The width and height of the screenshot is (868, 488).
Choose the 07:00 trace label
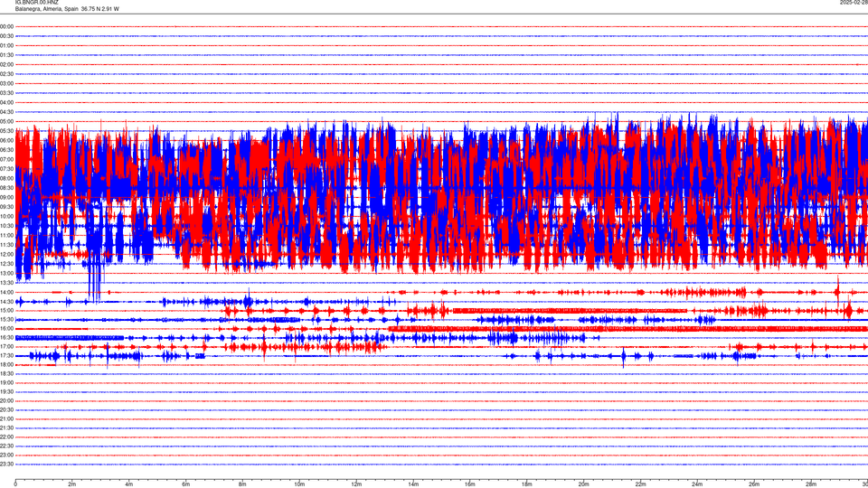coord(6,159)
